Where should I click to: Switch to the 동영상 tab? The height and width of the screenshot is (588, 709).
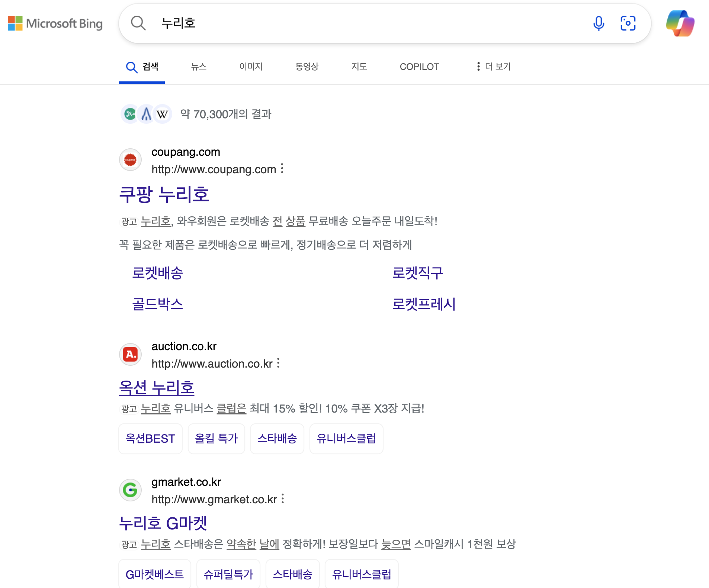click(x=307, y=67)
